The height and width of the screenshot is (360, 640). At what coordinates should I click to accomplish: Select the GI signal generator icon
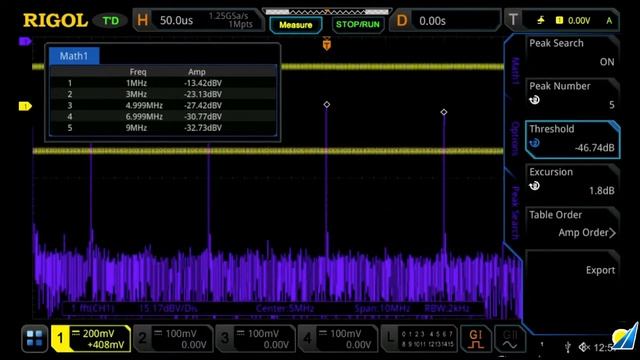click(476, 339)
